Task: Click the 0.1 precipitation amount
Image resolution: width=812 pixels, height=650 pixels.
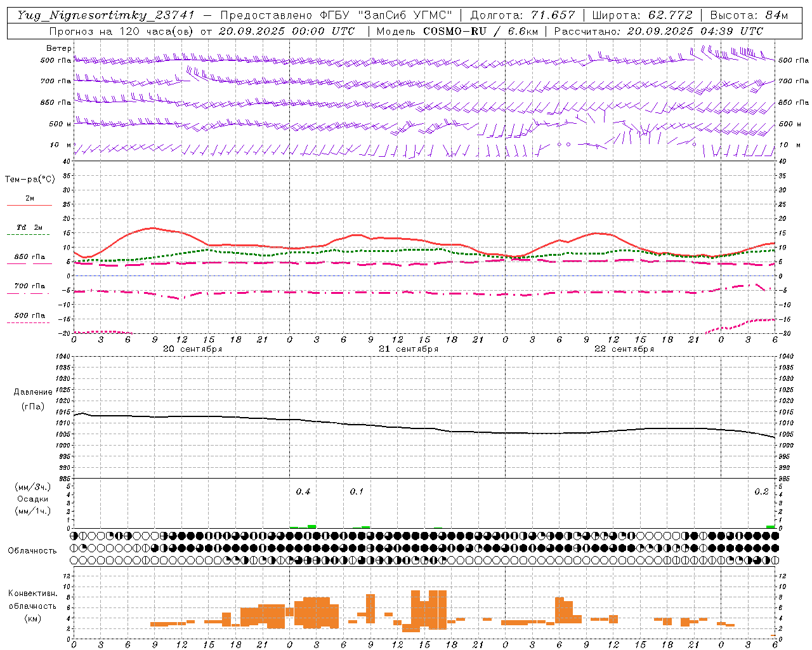Action: [x=357, y=492]
